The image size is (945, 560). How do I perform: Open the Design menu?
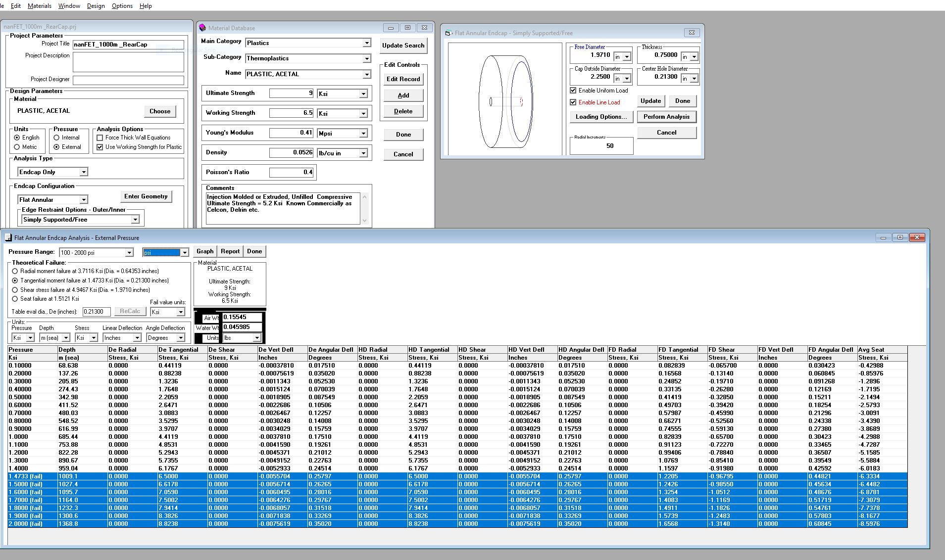pos(96,6)
